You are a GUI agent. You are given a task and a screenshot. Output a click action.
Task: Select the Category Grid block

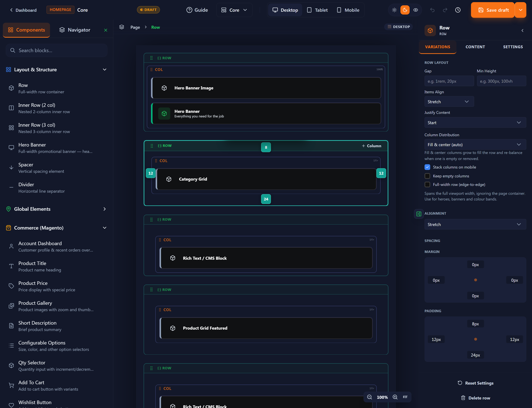[x=266, y=179]
